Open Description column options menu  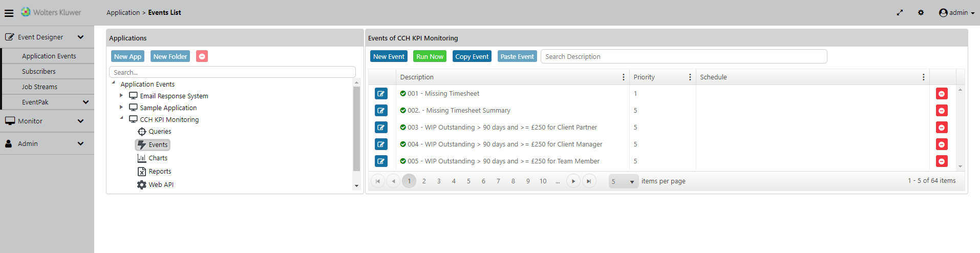point(623,77)
